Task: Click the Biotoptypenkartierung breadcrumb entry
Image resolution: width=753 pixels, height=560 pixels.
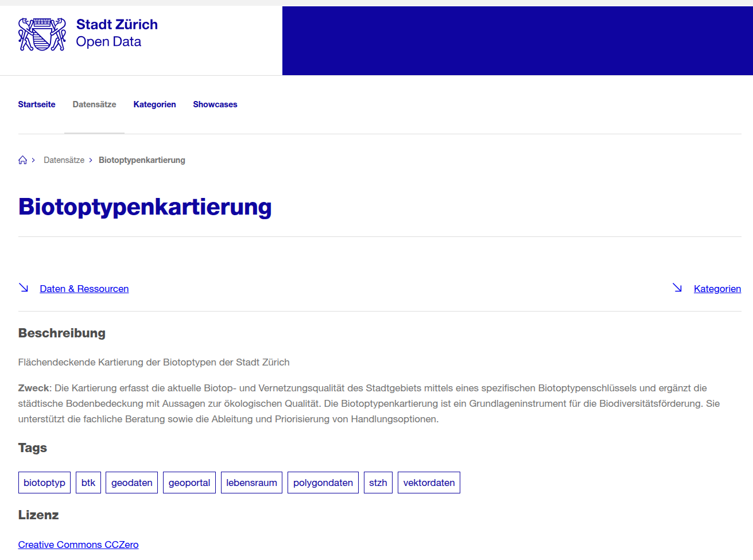Action: coord(142,160)
